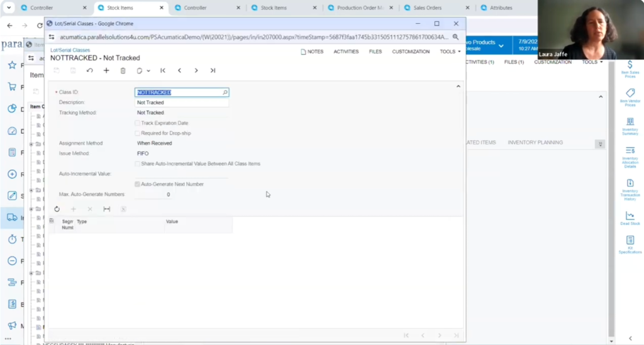Image resolution: width=644 pixels, height=345 pixels.
Task: Toggle Auto-Generate Next Number checkbox
Action: click(137, 184)
